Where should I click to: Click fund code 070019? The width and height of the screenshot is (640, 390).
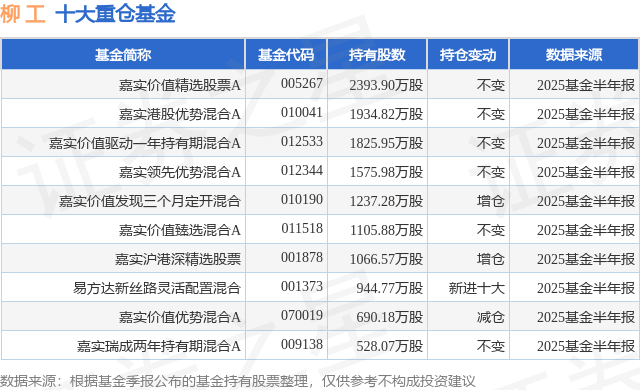[x=302, y=315]
